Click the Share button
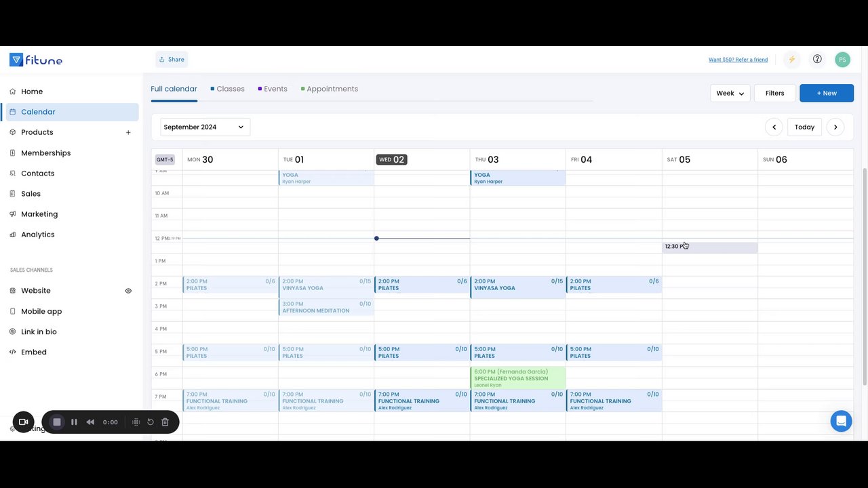Screen dimensions: 868x488 pos(172,60)
